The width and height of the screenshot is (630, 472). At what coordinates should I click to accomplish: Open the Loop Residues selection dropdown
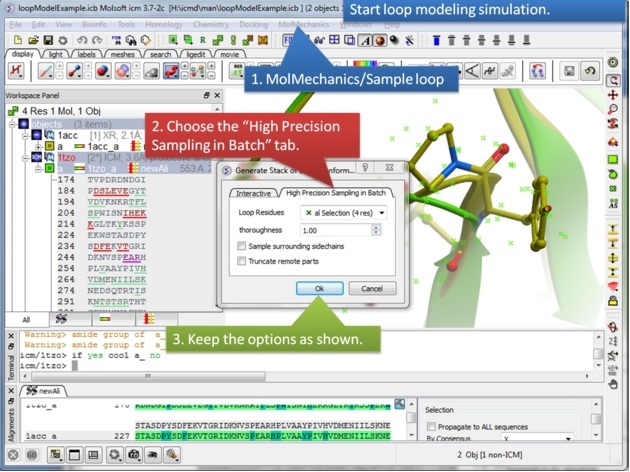[x=345, y=213]
